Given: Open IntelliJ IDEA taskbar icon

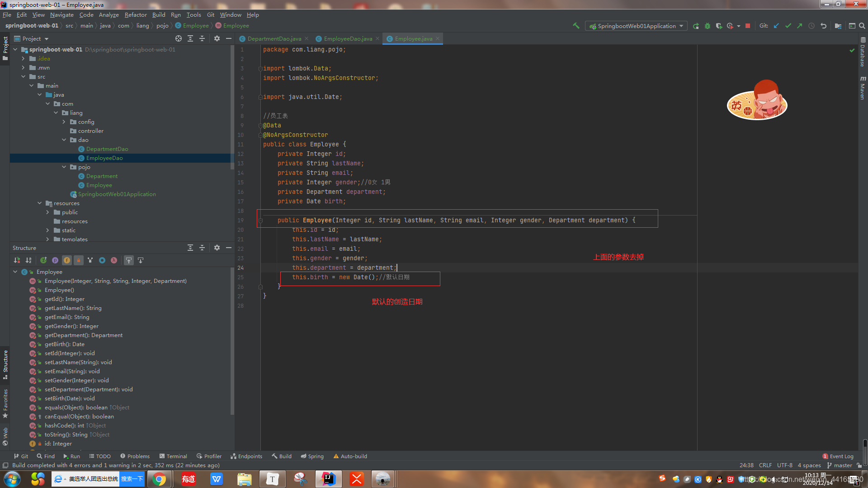Looking at the screenshot, I should [x=329, y=479].
